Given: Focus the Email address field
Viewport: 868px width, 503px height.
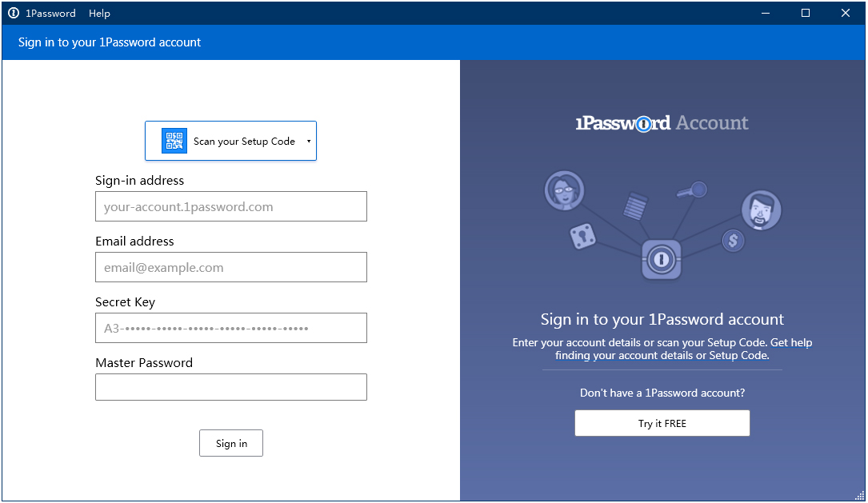Looking at the screenshot, I should [231, 267].
